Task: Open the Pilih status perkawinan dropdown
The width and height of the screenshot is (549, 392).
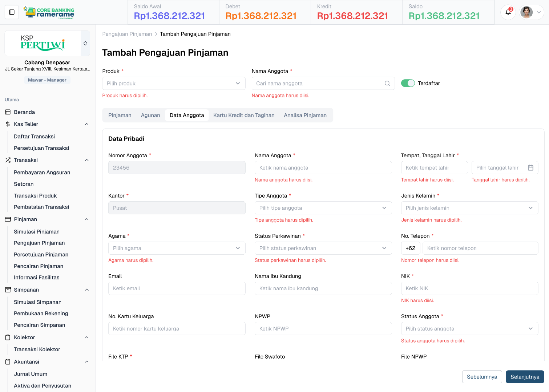Action: click(x=323, y=248)
